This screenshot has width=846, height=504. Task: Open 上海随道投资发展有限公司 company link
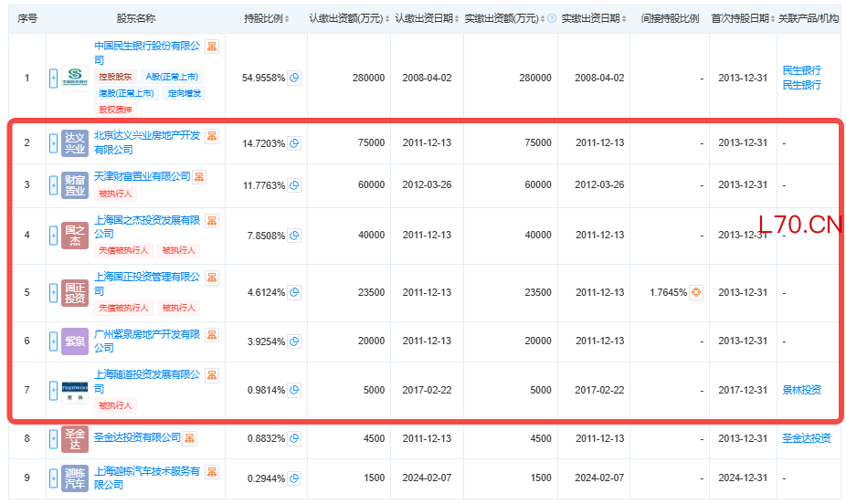(147, 381)
